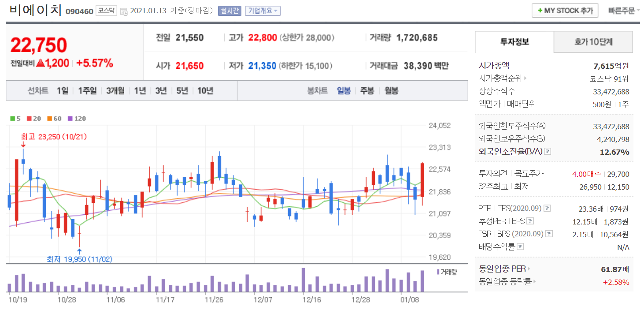The height and width of the screenshot is (310, 644).
Task: Click the help icon next to 외국인소진율(B/A)
Action: tap(548, 152)
